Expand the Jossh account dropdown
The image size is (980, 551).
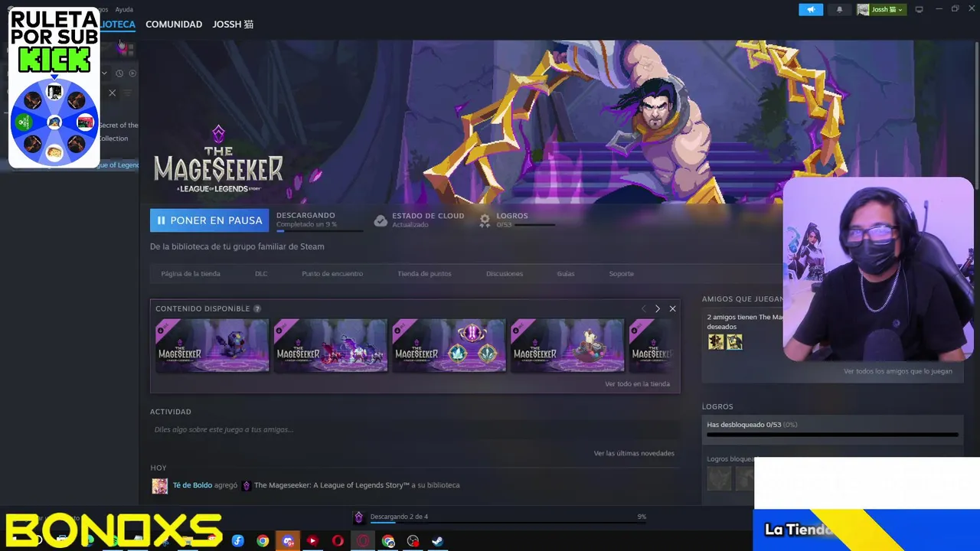pyautogui.click(x=880, y=9)
